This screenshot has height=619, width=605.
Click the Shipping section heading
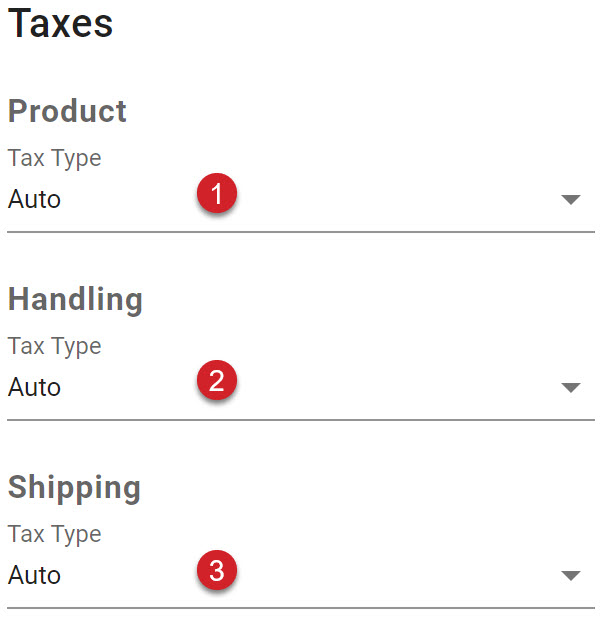[74, 488]
